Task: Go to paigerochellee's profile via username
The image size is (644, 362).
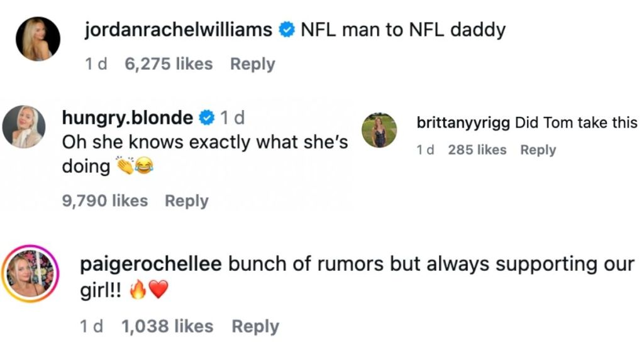Action: pos(151,265)
